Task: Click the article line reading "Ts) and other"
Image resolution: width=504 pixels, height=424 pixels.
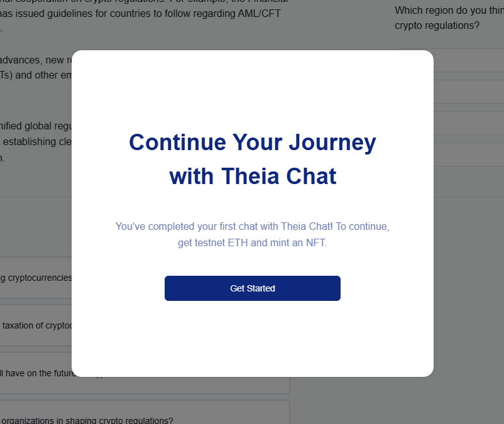Action: (x=35, y=75)
